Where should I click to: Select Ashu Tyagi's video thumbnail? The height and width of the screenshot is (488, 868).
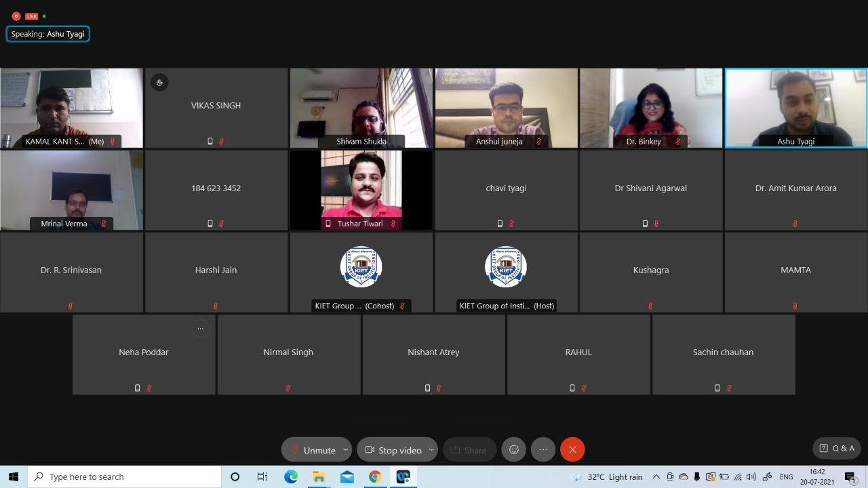(x=795, y=107)
